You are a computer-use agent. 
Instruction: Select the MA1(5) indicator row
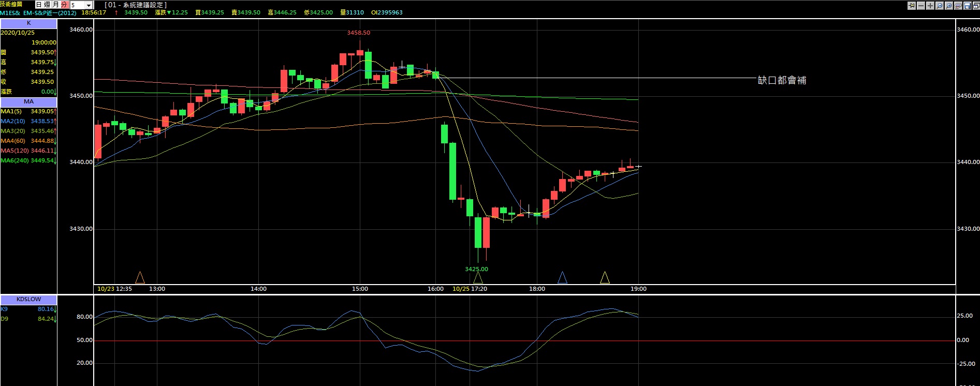tap(28, 111)
